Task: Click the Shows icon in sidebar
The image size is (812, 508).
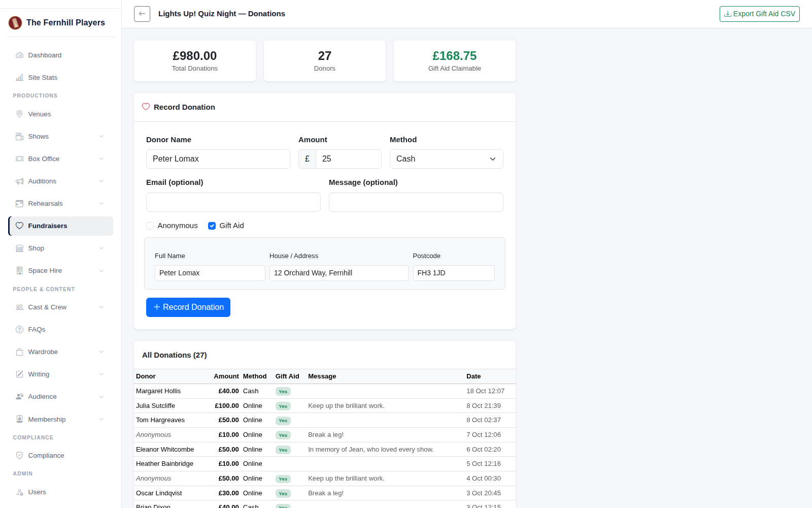Action: 19,137
